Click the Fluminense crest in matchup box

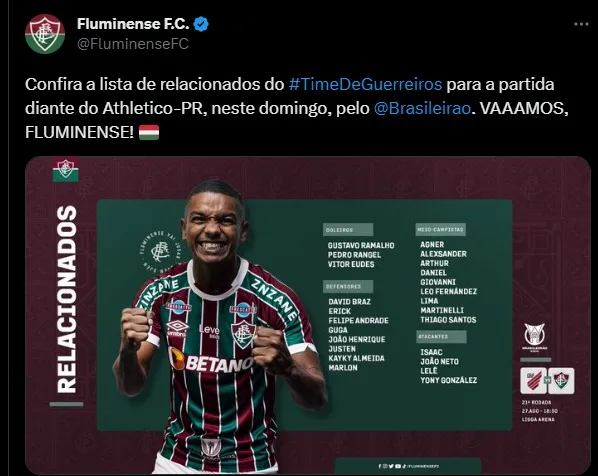561,380
